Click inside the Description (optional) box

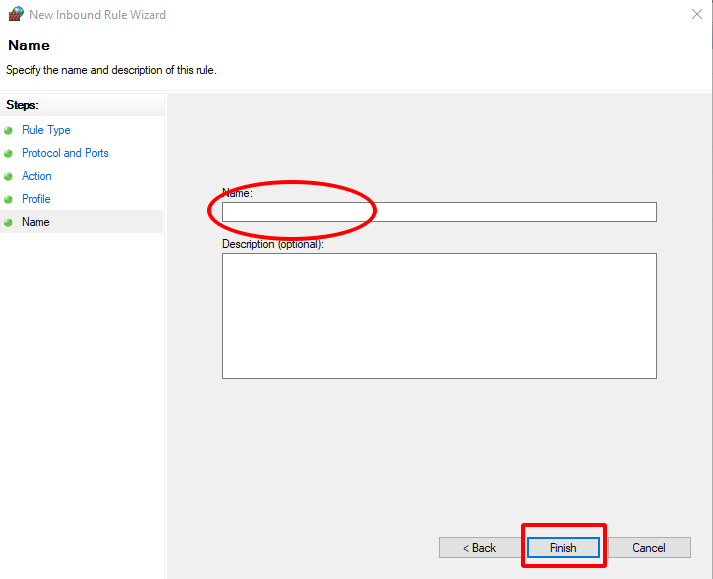(x=439, y=316)
